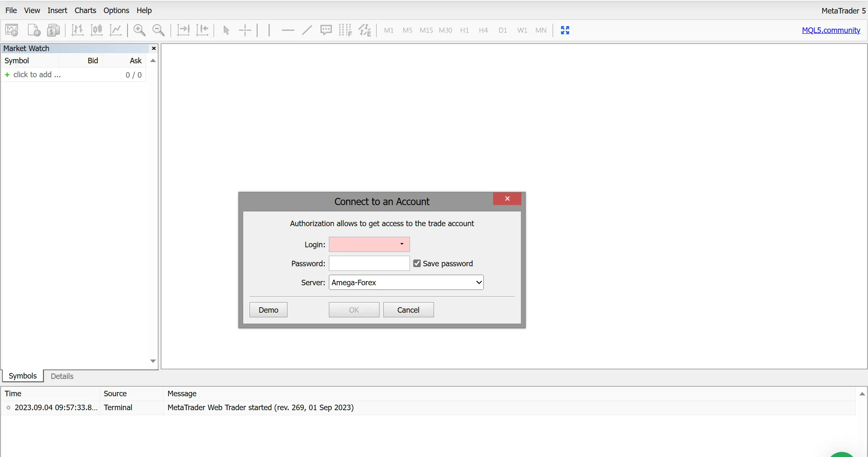Click the zoom out magnifier icon
The image size is (868, 457).
(x=158, y=30)
